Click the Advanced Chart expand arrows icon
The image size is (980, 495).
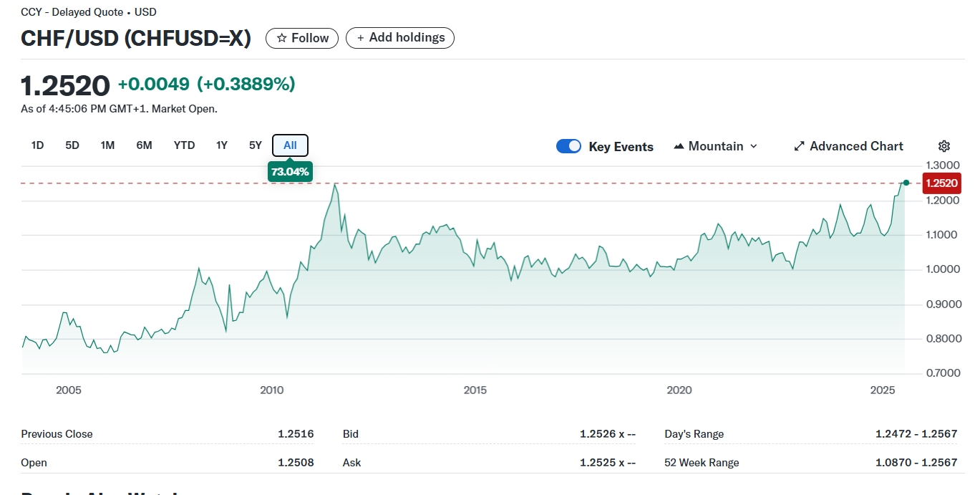click(800, 146)
